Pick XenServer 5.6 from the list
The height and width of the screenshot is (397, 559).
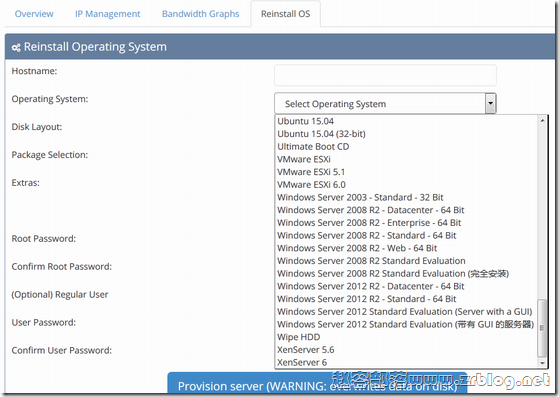coord(406,350)
